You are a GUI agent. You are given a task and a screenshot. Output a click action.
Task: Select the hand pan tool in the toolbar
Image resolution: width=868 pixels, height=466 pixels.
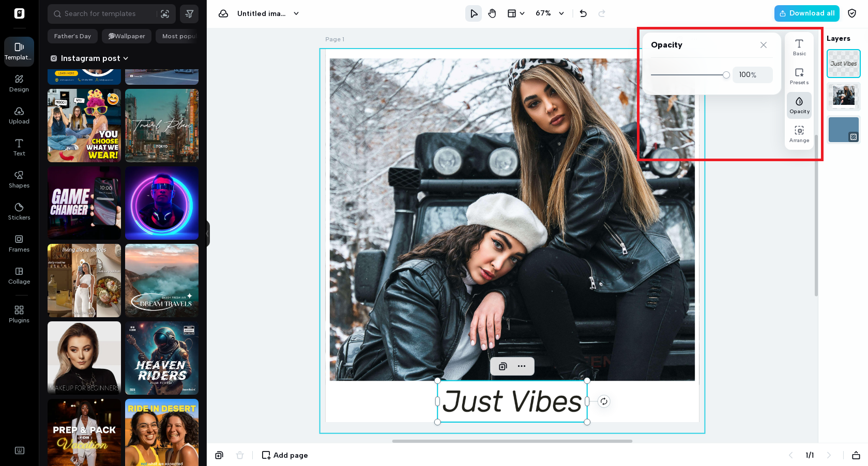pyautogui.click(x=492, y=13)
